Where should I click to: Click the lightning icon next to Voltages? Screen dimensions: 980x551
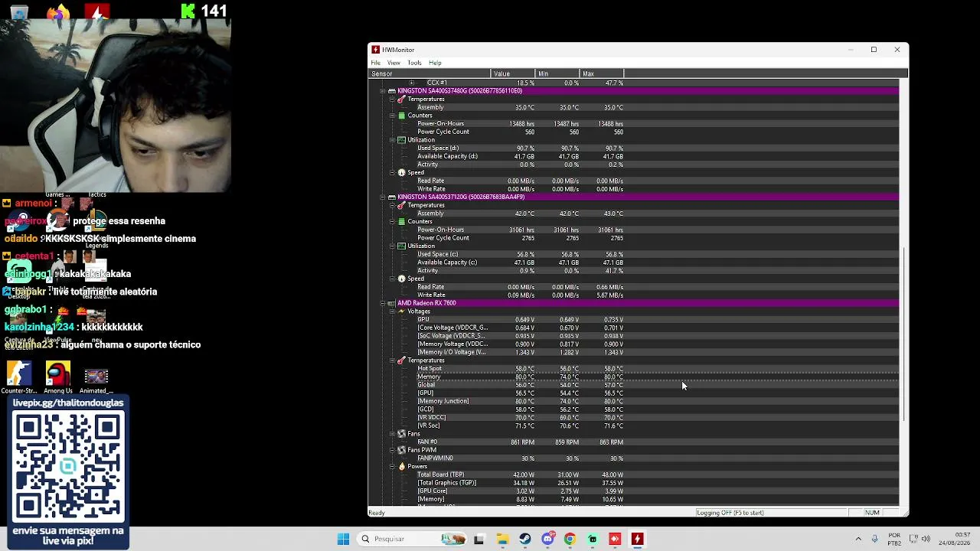(x=401, y=311)
